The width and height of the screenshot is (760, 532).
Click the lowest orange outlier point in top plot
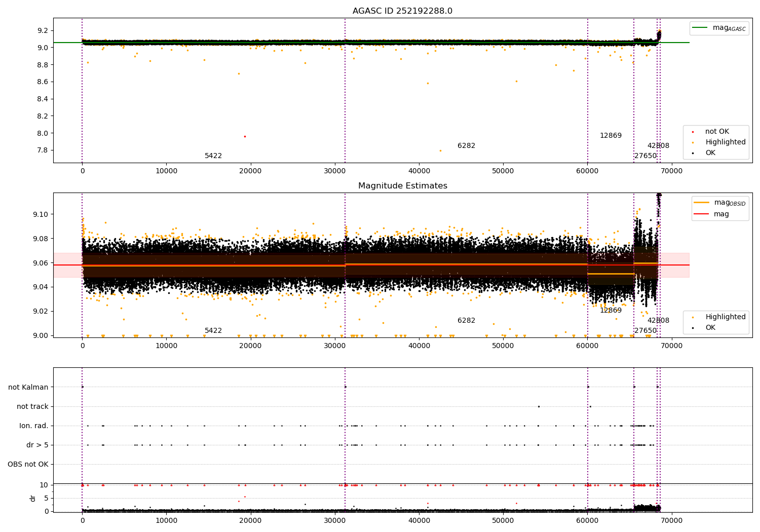click(440, 150)
